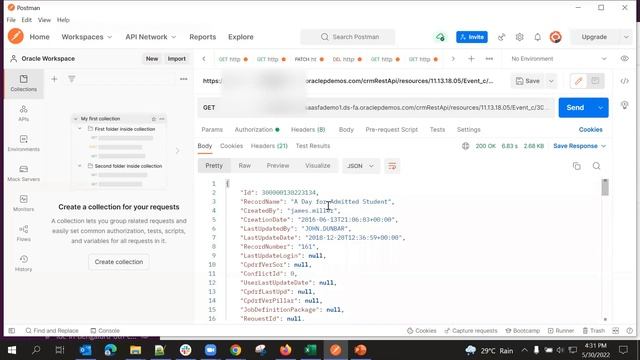Open the Send button dropdown arrow
Viewport: 640px width, 360px height.
(600, 108)
